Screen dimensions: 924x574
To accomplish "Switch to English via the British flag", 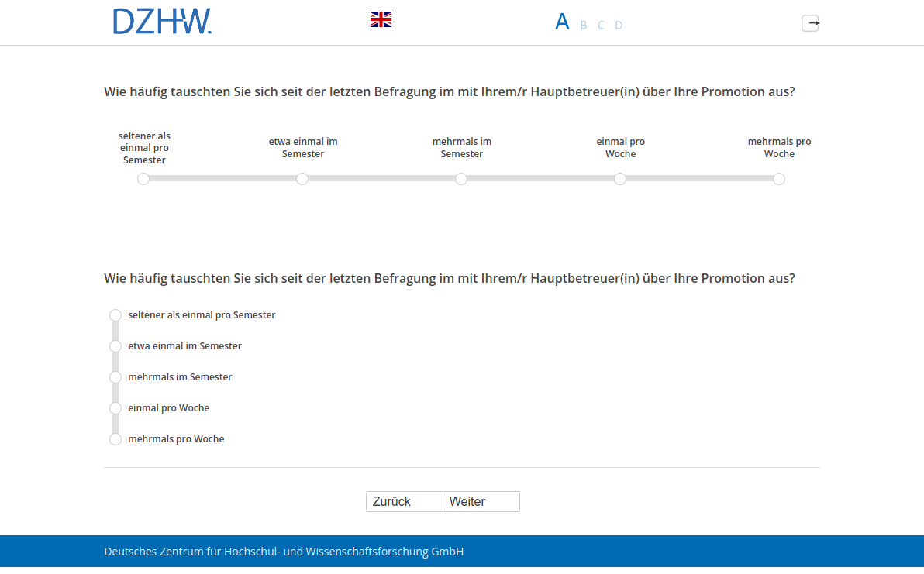I will point(381,19).
